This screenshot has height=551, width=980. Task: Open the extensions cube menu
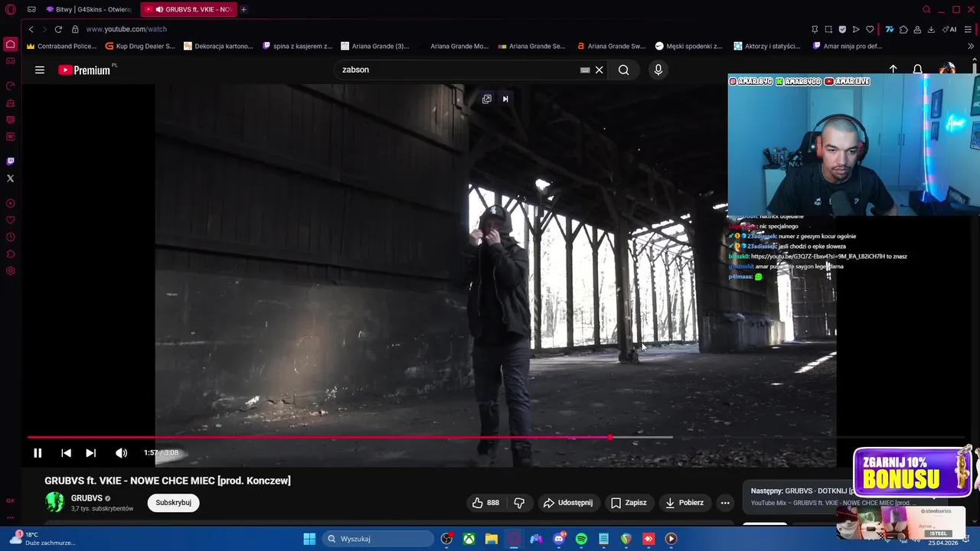coord(903,29)
